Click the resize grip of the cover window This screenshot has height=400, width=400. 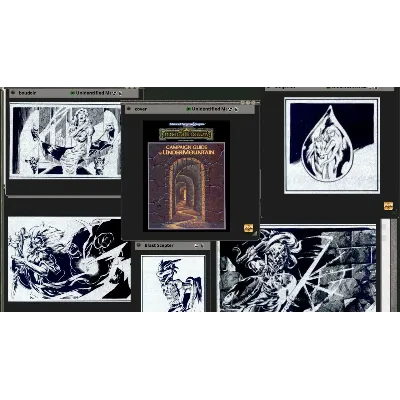click(x=255, y=234)
